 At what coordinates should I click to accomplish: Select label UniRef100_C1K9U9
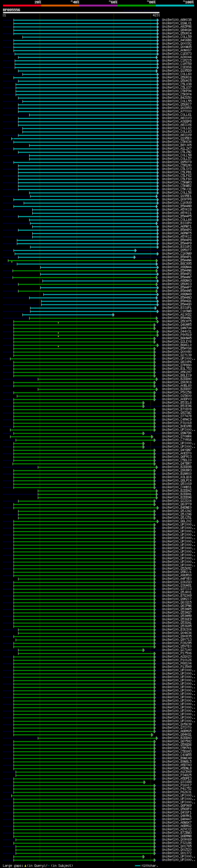tap(176, 203)
